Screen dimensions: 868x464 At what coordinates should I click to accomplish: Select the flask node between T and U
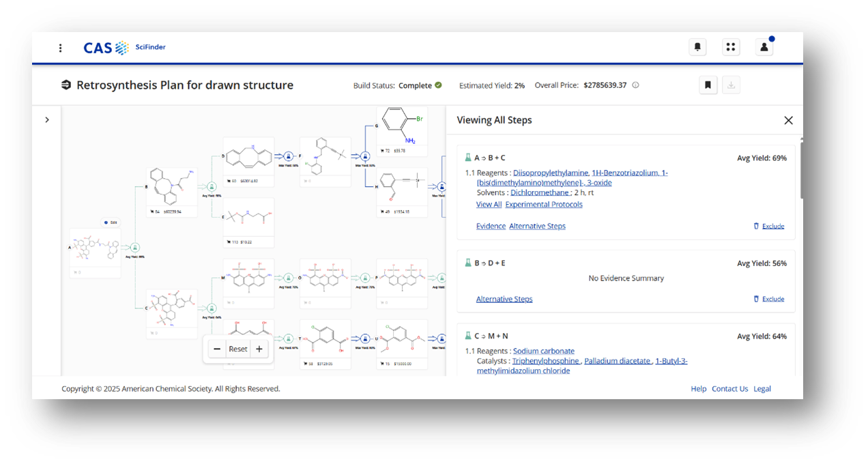(x=364, y=338)
